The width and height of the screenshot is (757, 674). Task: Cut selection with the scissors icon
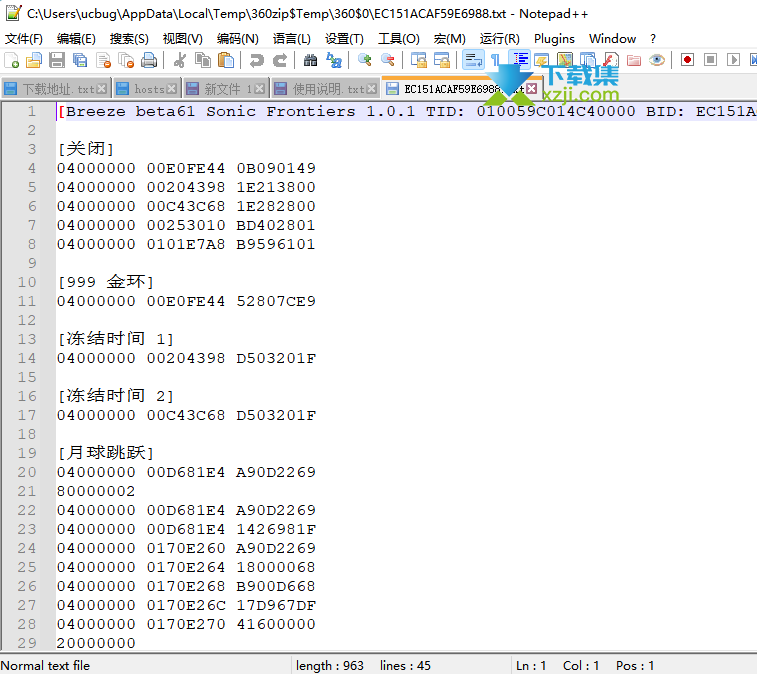click(x=180, y=60)
